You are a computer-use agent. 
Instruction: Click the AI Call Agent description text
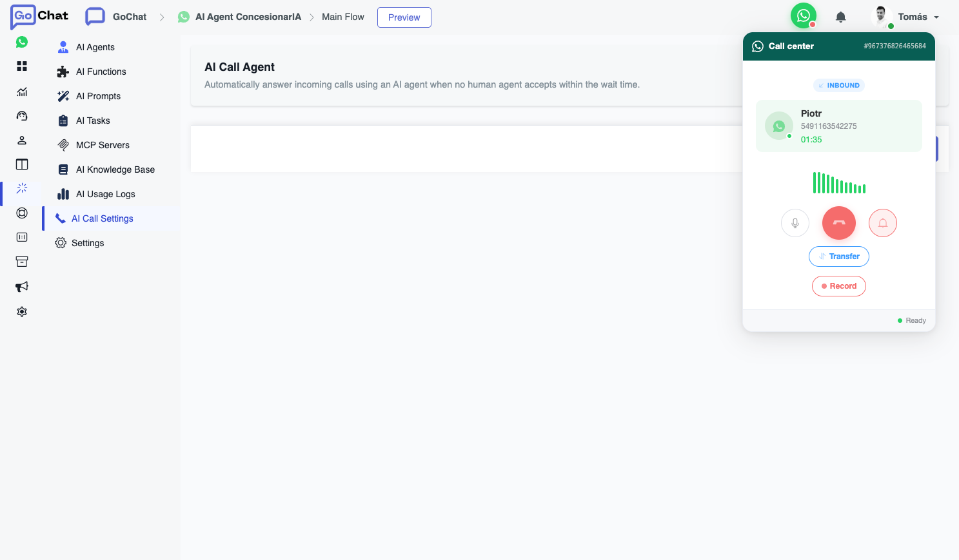click(422, 84)
